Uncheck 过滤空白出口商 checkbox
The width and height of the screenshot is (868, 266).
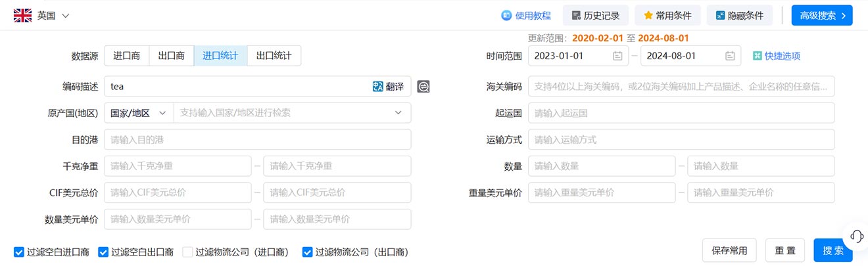[103, 252]
